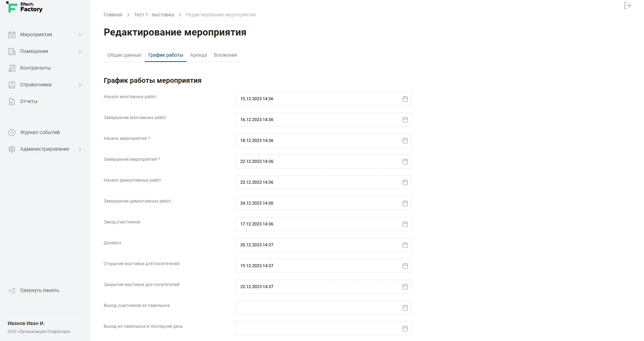The image size is (644, 341).
Task: Open calendar for Завершение монтажных работ
Action: (x=405, y=120)
